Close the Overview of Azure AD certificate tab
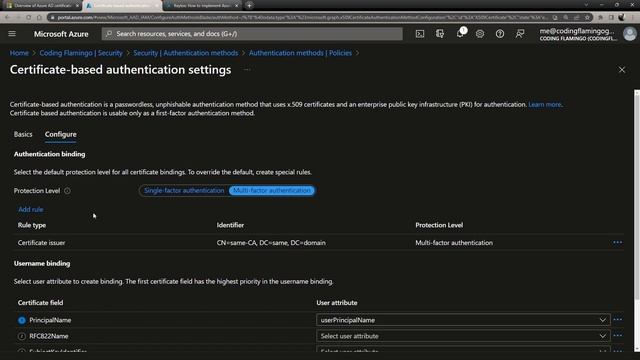The image size is (640, 360). (77, 6)
